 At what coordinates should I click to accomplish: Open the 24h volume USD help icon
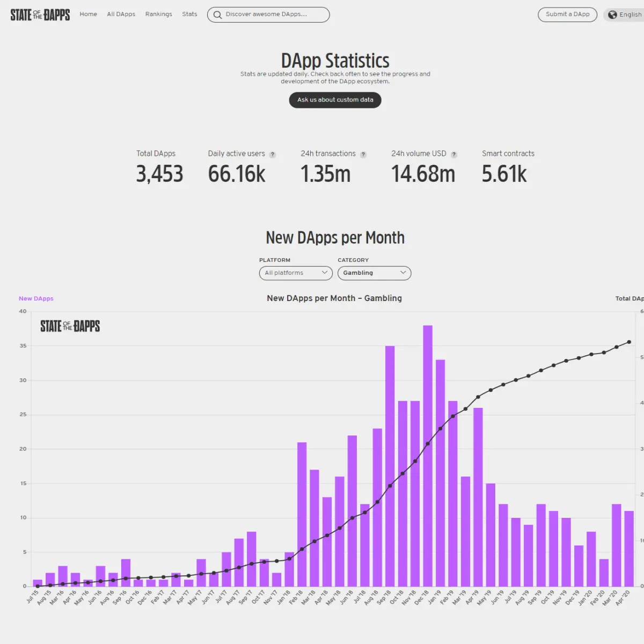(x=454, y=155)
